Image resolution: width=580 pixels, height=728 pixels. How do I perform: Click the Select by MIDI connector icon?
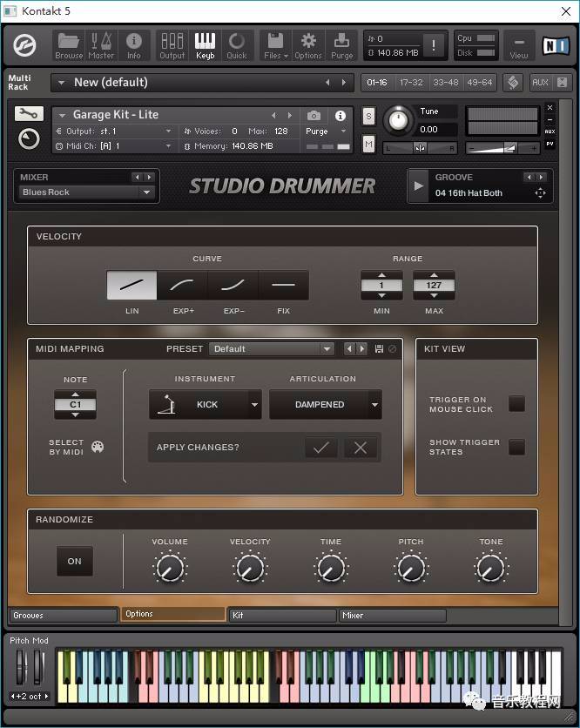[98, 447]
